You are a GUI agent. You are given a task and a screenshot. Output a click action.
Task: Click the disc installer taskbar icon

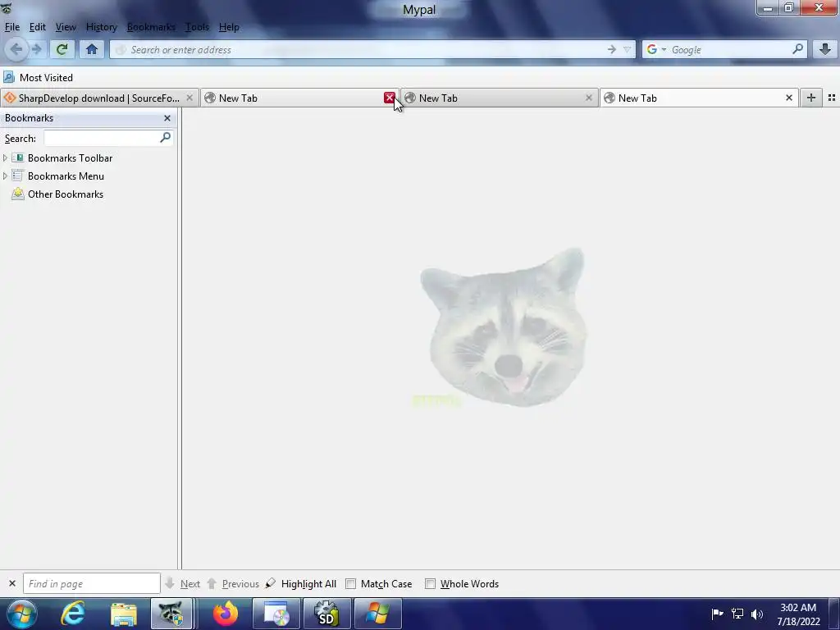pos(276,614)
